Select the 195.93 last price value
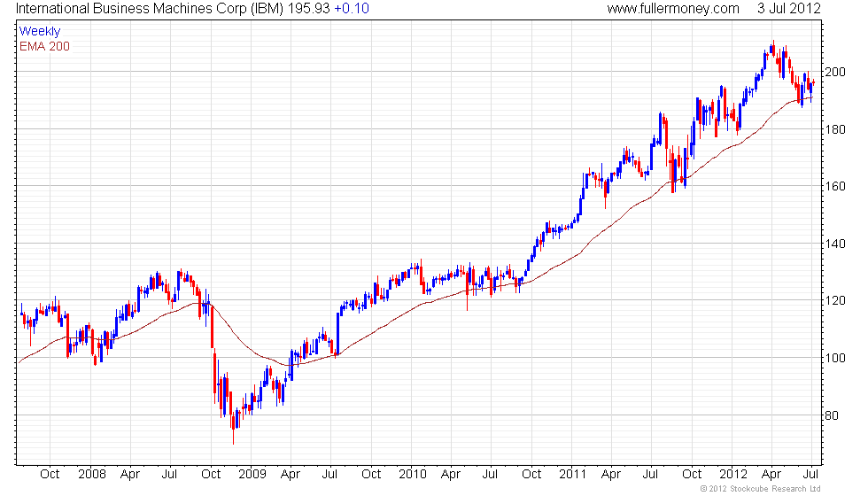 pyautogui.click(x=309, y=9)
